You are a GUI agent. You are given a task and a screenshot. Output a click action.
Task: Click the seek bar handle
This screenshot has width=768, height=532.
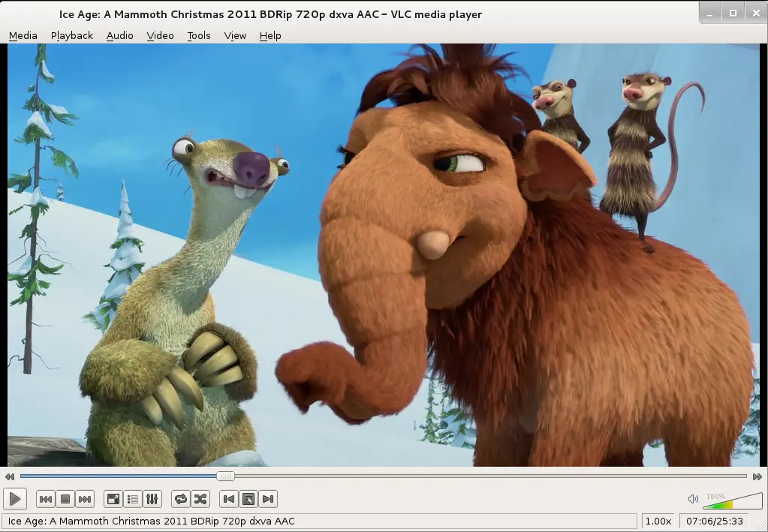[226, 476]
